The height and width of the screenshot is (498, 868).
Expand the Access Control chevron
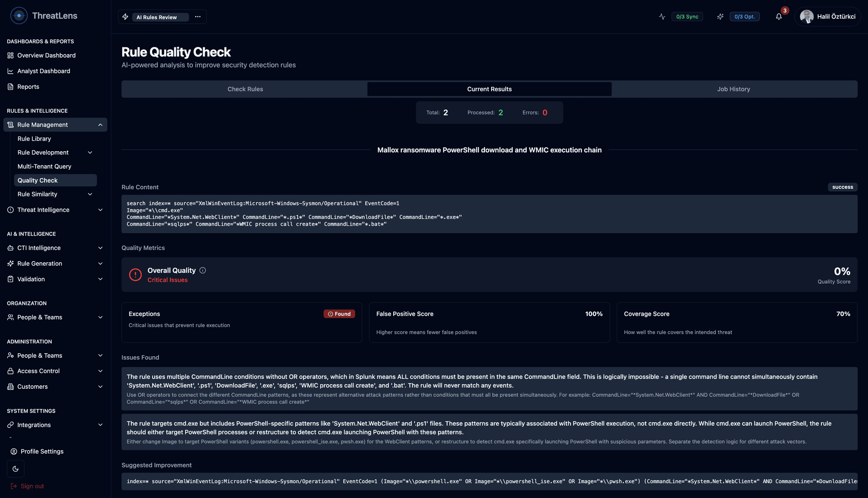coord(100,371)
